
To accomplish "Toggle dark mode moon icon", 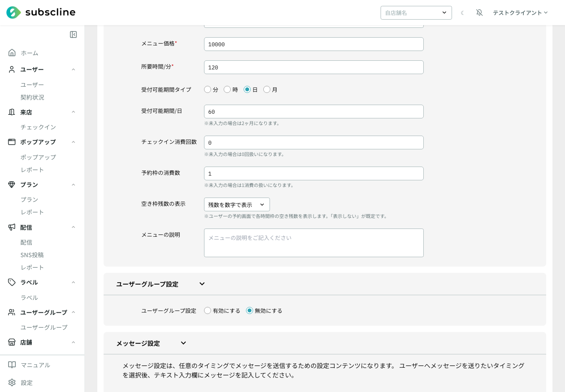I will coord(463,13).
